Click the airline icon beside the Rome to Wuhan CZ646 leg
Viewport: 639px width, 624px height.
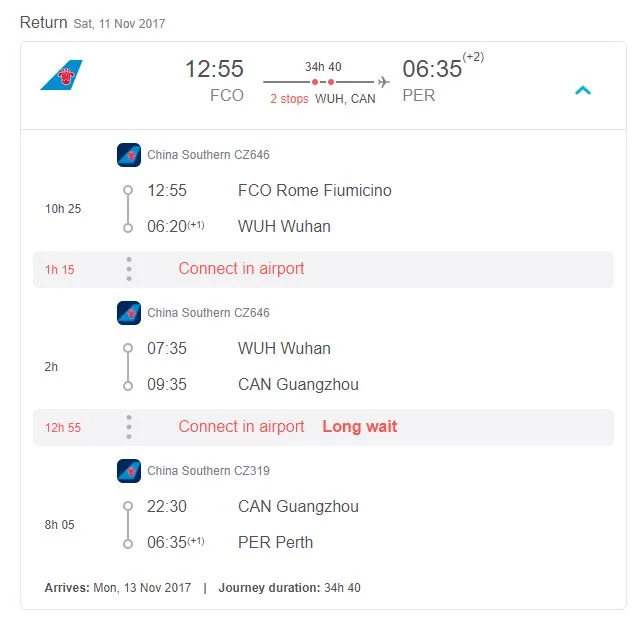[x=129, y=155]
